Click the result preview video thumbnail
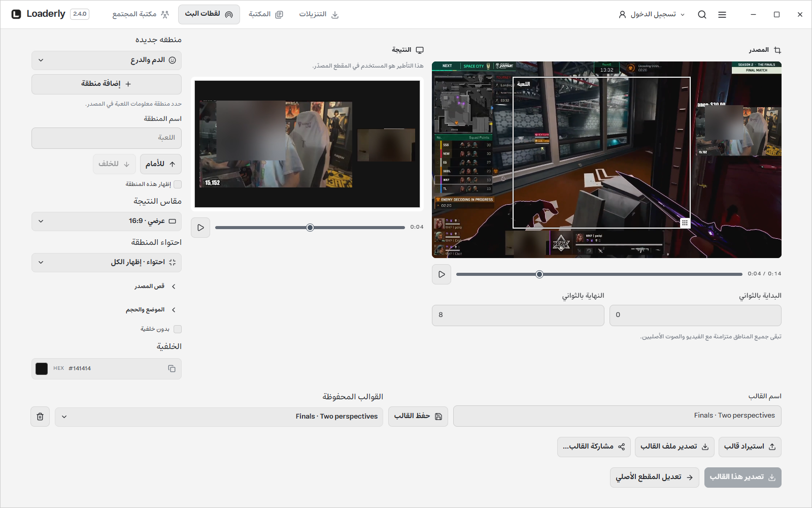Screen dimensions: 812x508 click(x=308, y=144)
